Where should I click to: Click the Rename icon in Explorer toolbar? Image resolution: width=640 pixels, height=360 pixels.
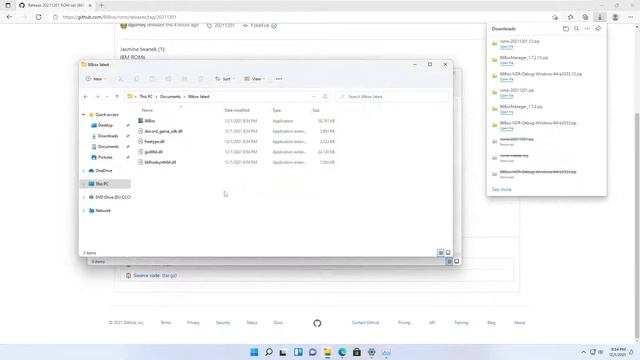168,79
